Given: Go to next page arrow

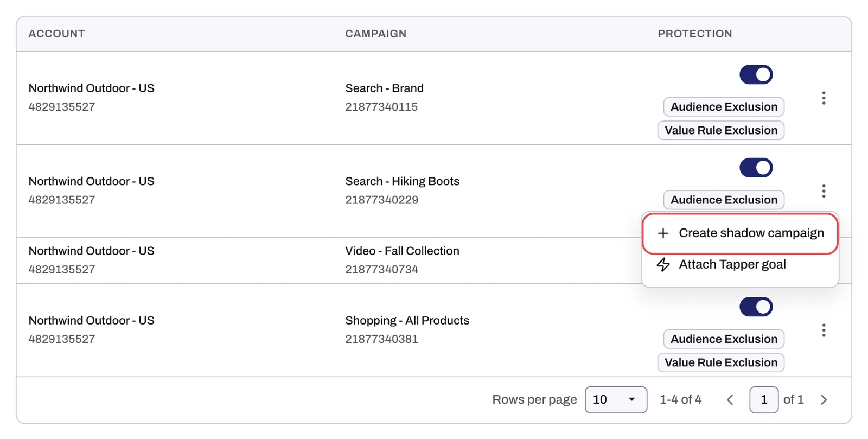Looking at the screenshot, I should tap(824, 400).
